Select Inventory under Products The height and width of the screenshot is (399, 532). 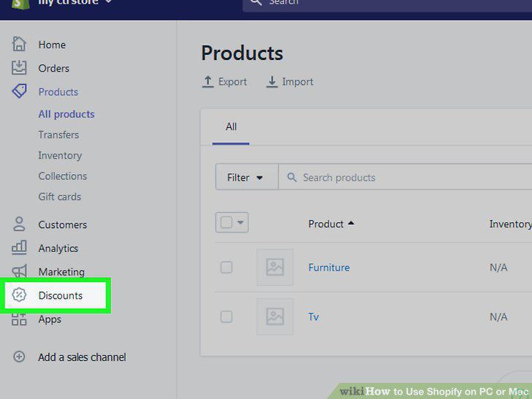60,156
